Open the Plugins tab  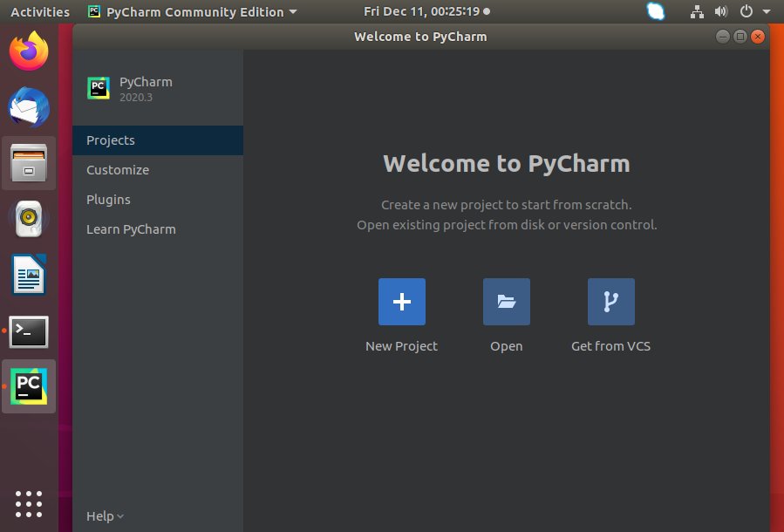coord(158,200)
